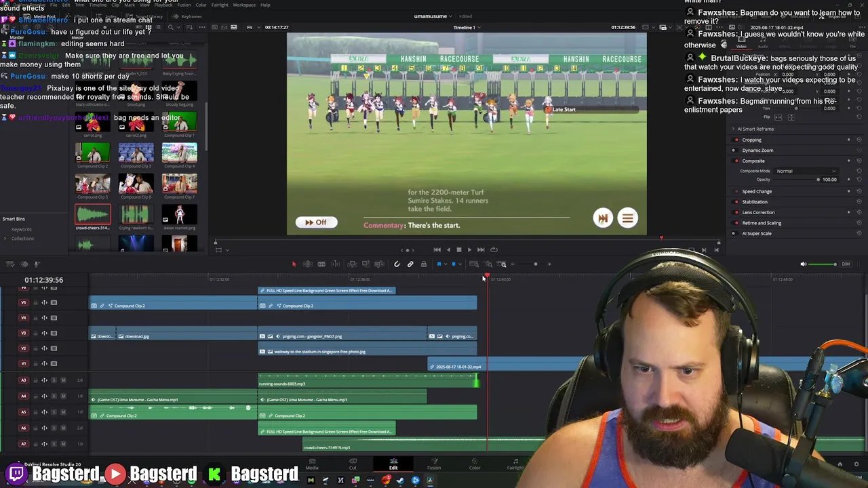
Task: Click Replace Clip edit icon
Action: click(379, 264)
